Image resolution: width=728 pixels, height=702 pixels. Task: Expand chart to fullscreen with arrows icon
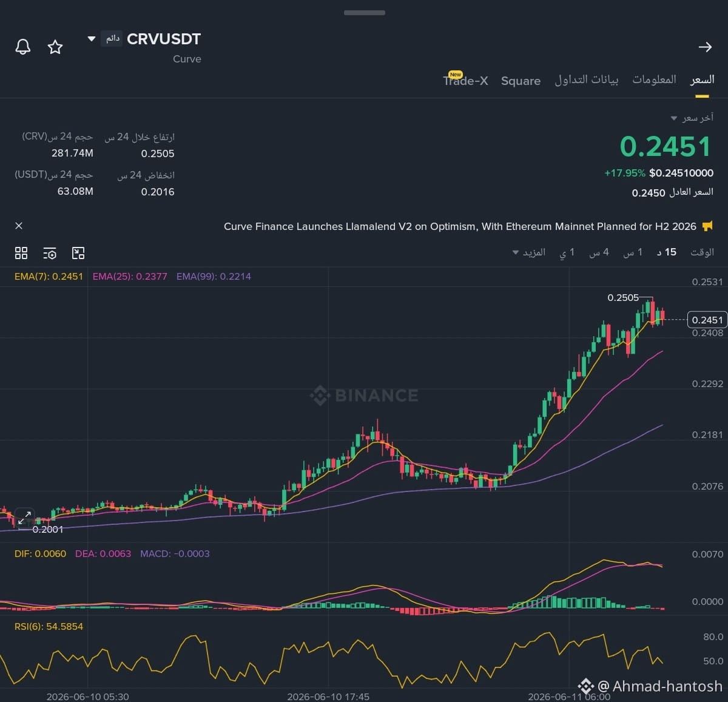(x=24, y=518)
